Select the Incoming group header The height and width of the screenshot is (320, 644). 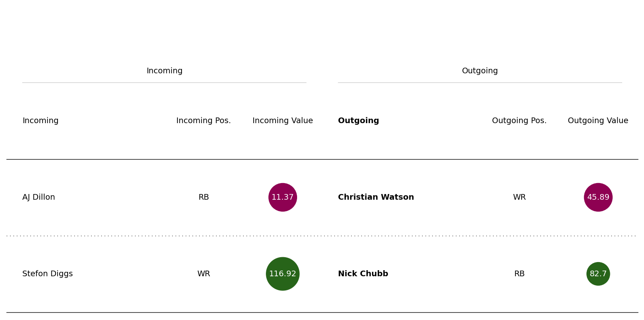165,71
